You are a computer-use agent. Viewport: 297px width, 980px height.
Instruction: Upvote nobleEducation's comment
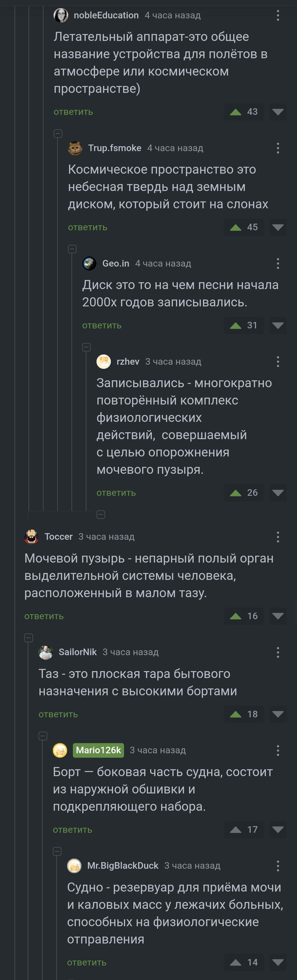[x=236, y=112]
